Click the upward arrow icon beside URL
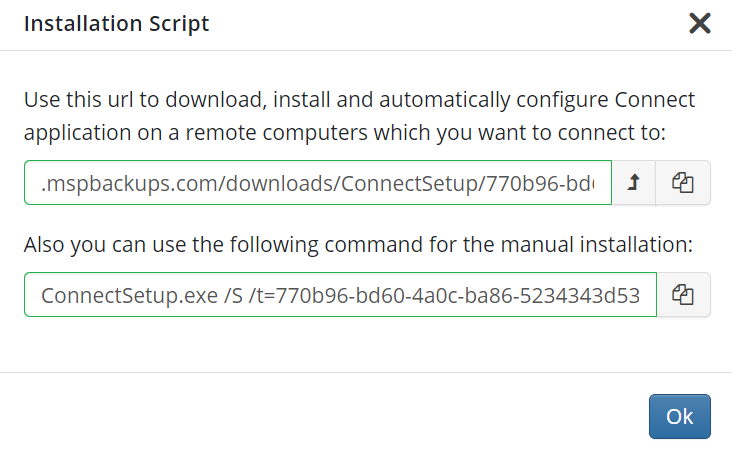The width and height of the screenshot is (732, 452). (633, 183)
